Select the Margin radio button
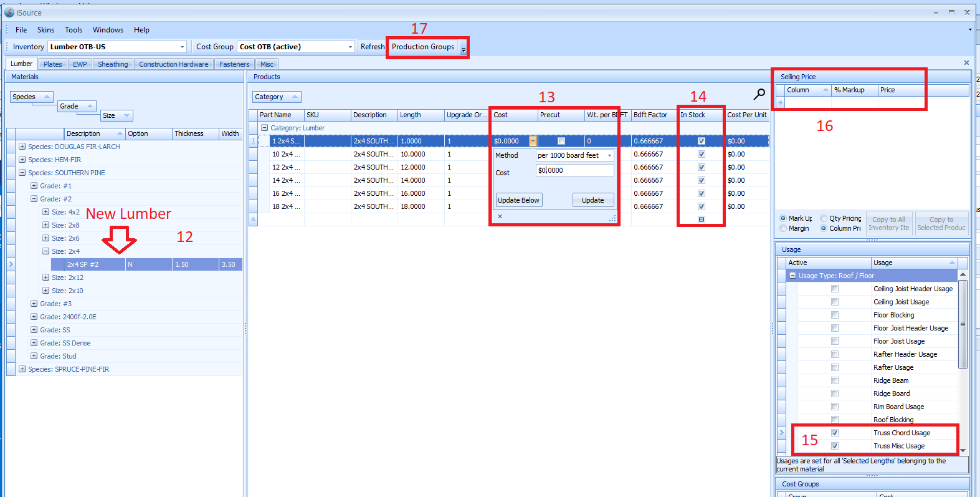 pos(783,228)
